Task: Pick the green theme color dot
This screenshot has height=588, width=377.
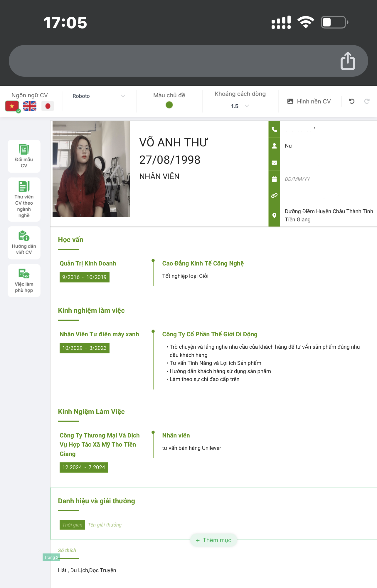Action: pos(169,105)
